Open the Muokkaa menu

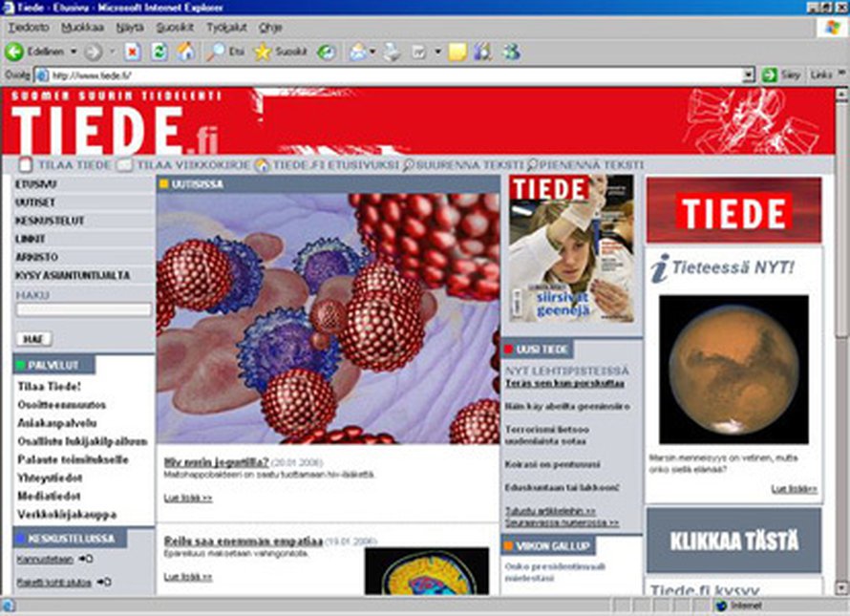click(82, 27)
